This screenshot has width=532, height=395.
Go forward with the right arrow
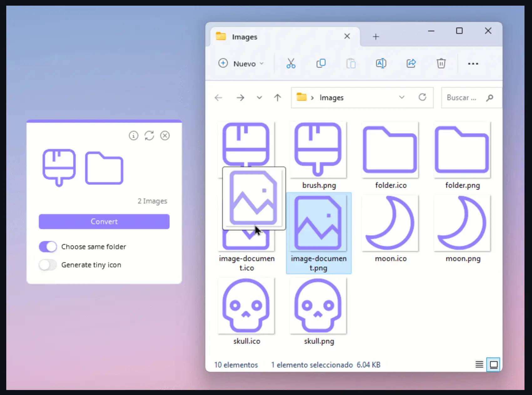pyautogui.click(x=240, y=98)
